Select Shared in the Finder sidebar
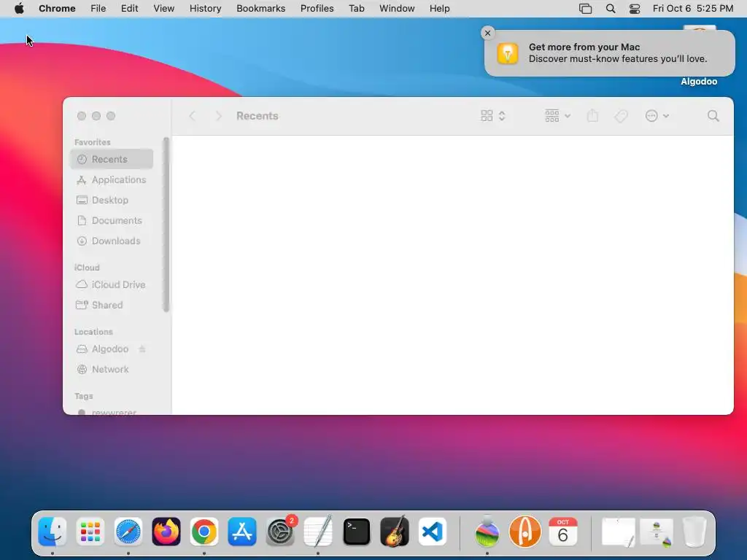 click(112, 306)
